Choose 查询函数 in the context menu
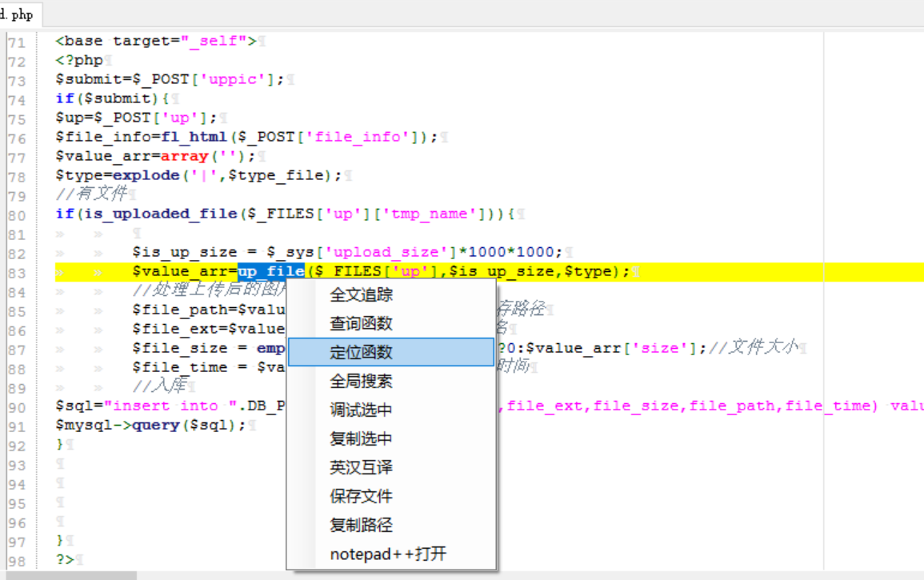Viewport: 924px width, 580px height. (361, 323)
